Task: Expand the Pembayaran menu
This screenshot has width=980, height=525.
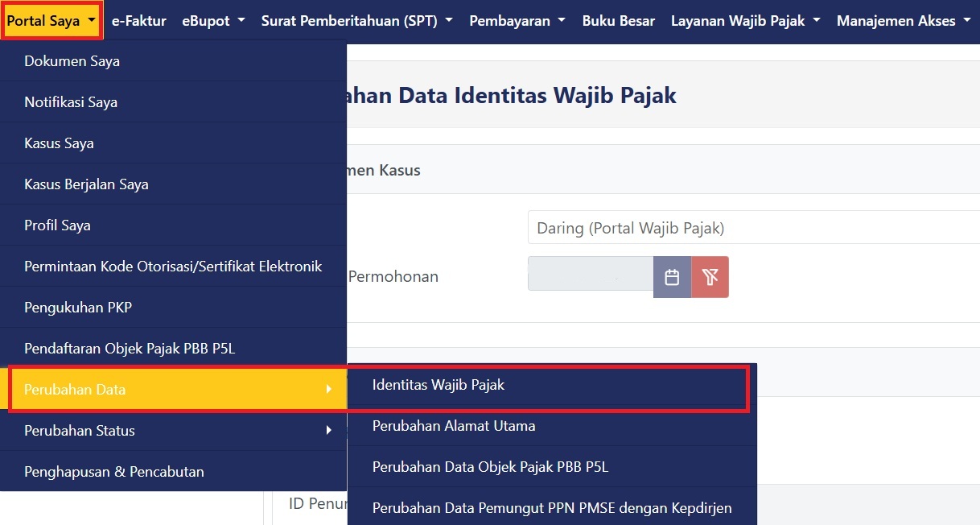Action: tap(517, 21)
